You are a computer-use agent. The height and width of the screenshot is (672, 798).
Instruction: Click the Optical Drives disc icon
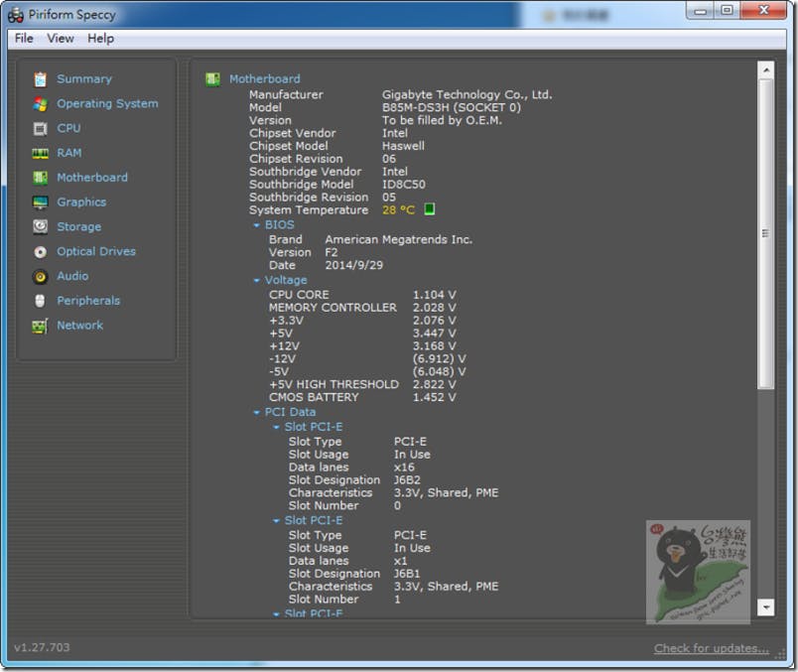coord(41,251)
